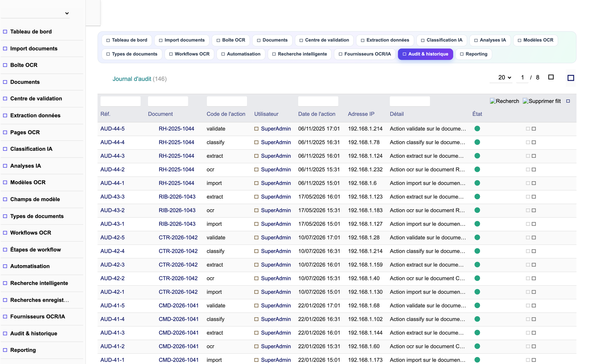The height and width of the screenshot is (364, 589).
Task: Sort by Date de l'action column header
Action: pos(317,114)
